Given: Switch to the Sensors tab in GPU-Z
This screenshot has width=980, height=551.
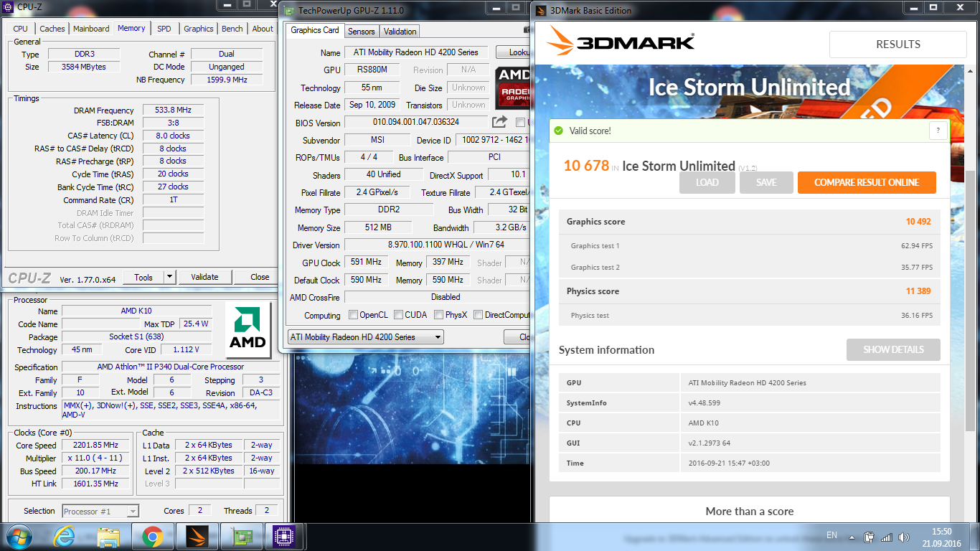Looking at the screenshot, I should pyautogui.click(x=362, y=32).
